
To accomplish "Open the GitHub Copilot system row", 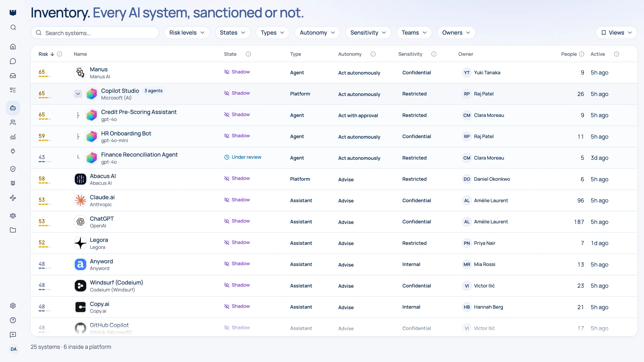I will tap(334, 327).
